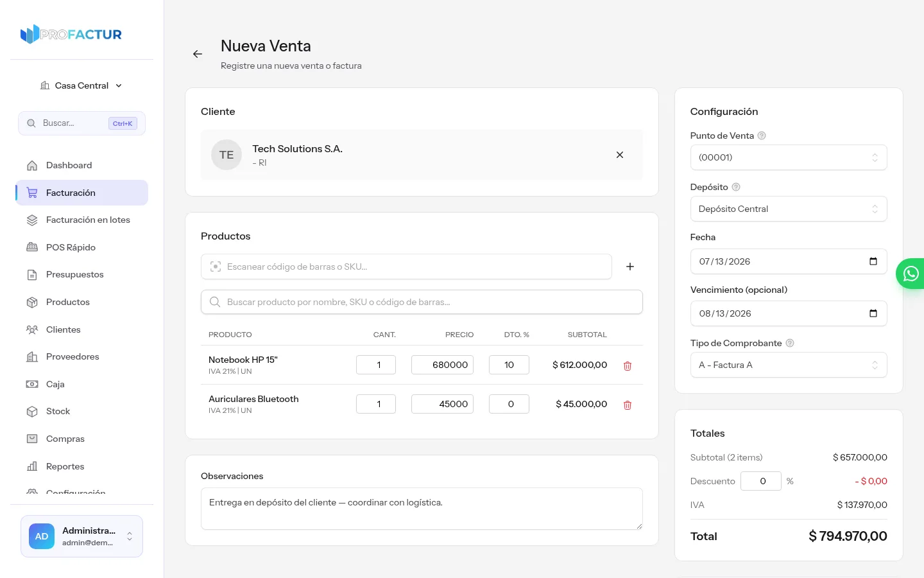Click the POS Rápido register icon
The height and width of the screenshot is (578, 924).
click(32, 247)
